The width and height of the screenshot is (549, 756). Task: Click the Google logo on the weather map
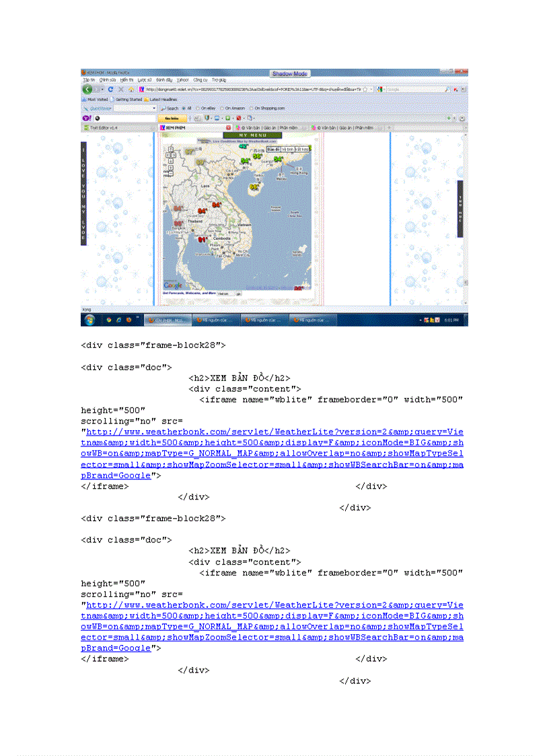pos(174,285)
